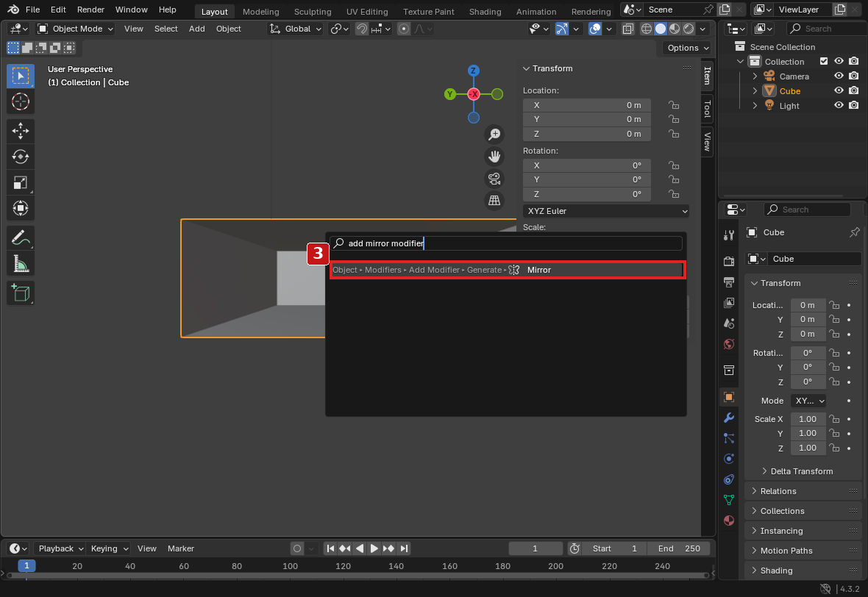Click the timeline frame 1 marker
This screenshot has width=868, height=597.
pyautogui.click(x=26, y=565)
